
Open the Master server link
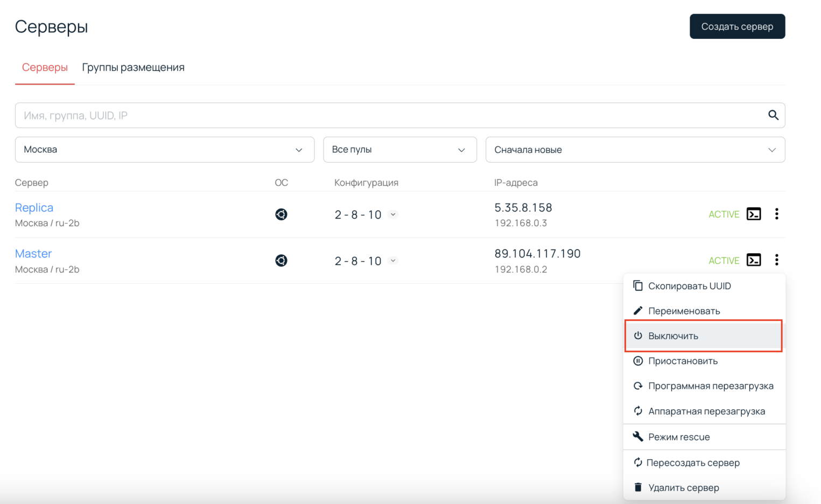pyautogui.click(x=33, y=253)
